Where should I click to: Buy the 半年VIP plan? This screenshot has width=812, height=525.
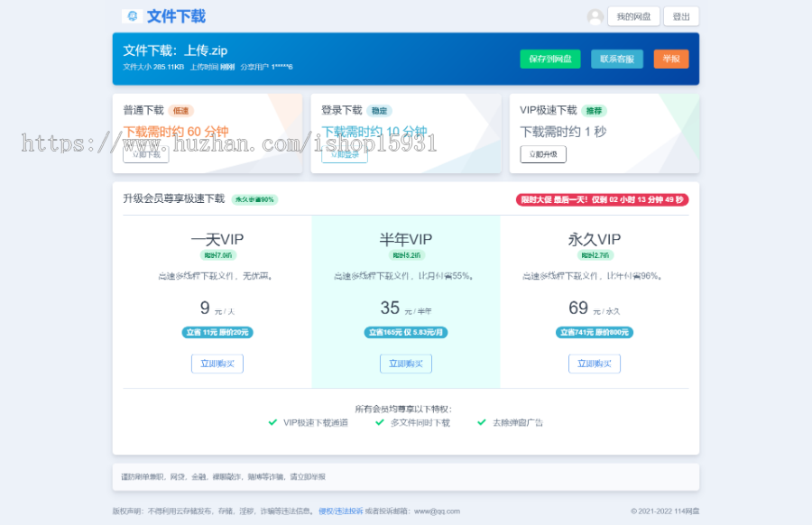click(406, 364)
